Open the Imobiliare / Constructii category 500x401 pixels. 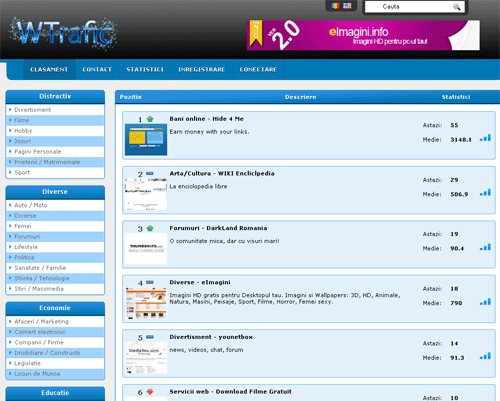[x=55, y=353]
